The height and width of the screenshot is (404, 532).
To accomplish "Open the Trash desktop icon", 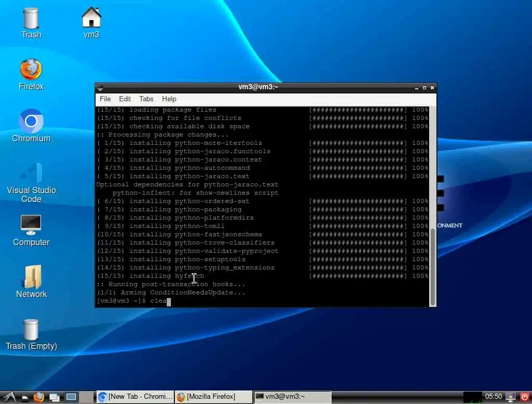I will point(31,23).
